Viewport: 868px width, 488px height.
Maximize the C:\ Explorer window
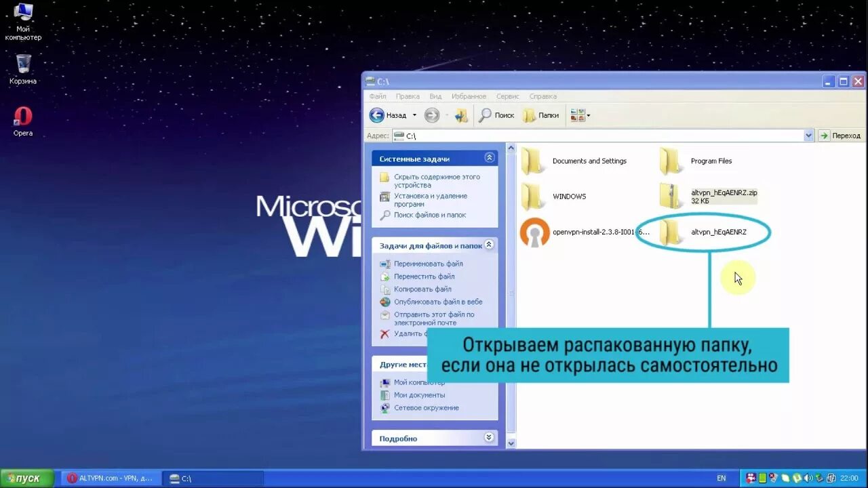point(844,81)
